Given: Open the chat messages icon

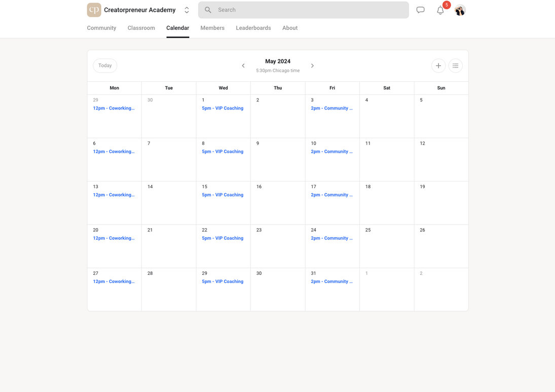Looking at the screenshot, I should tap(420, 10).
